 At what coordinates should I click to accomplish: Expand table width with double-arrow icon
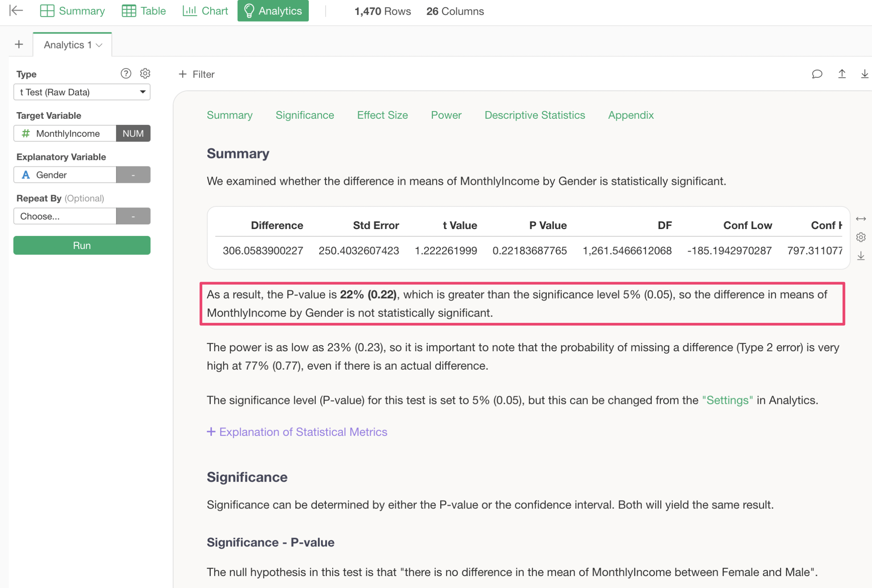pos(861,219)
